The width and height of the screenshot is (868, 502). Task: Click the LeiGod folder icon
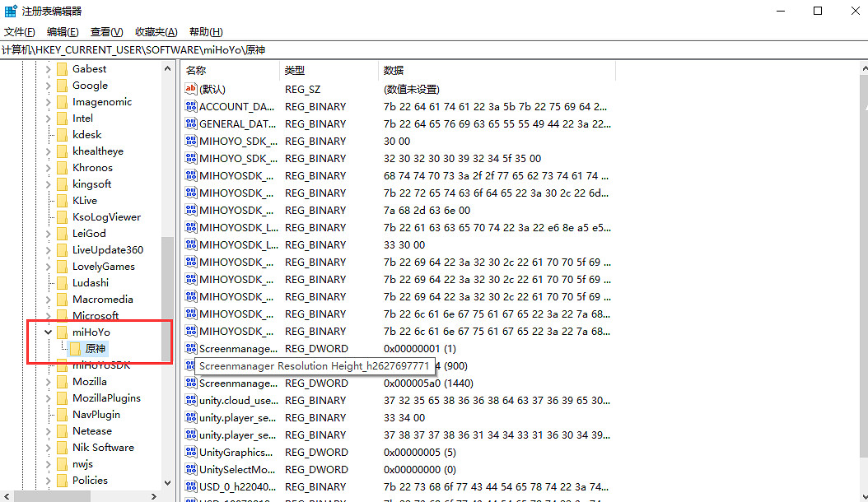coord(62,234)
